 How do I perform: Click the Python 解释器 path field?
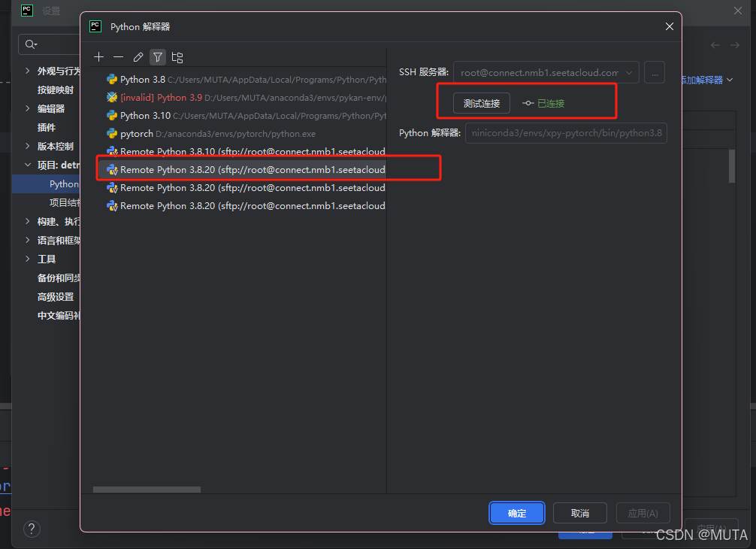(x=566, y=133)
